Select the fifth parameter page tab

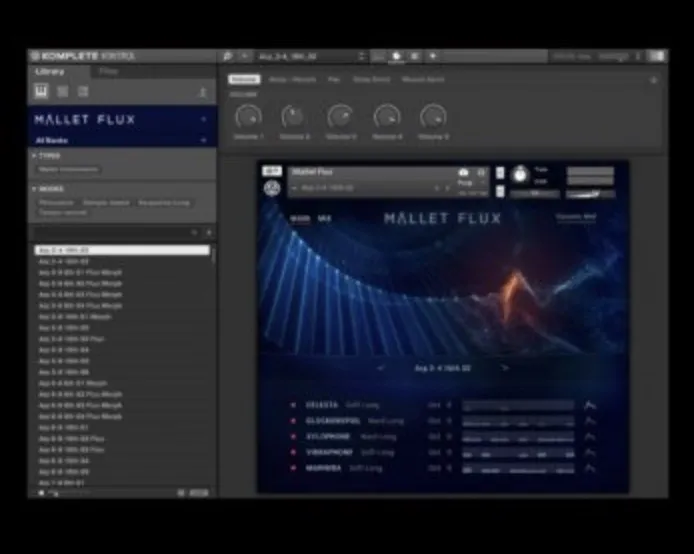pyautogui.click(x=423, y=80)
